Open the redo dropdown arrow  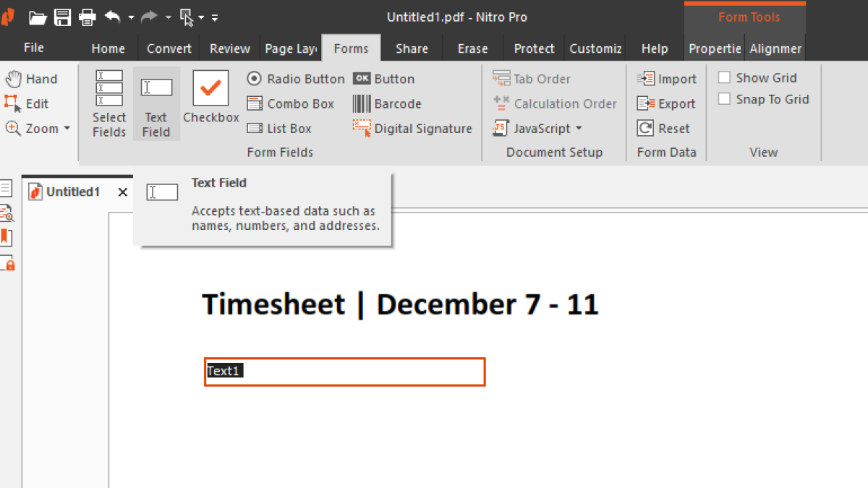click(168, 17)
